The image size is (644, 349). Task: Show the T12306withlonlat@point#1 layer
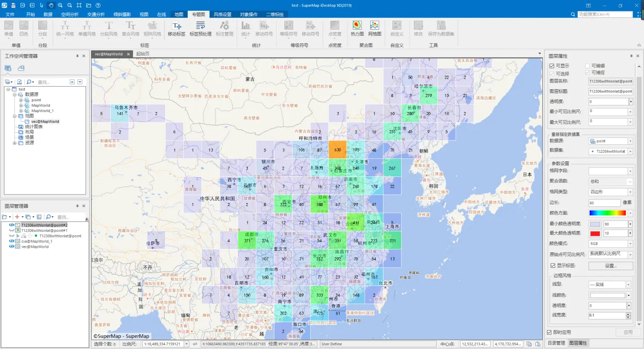[x=12, y=231]
